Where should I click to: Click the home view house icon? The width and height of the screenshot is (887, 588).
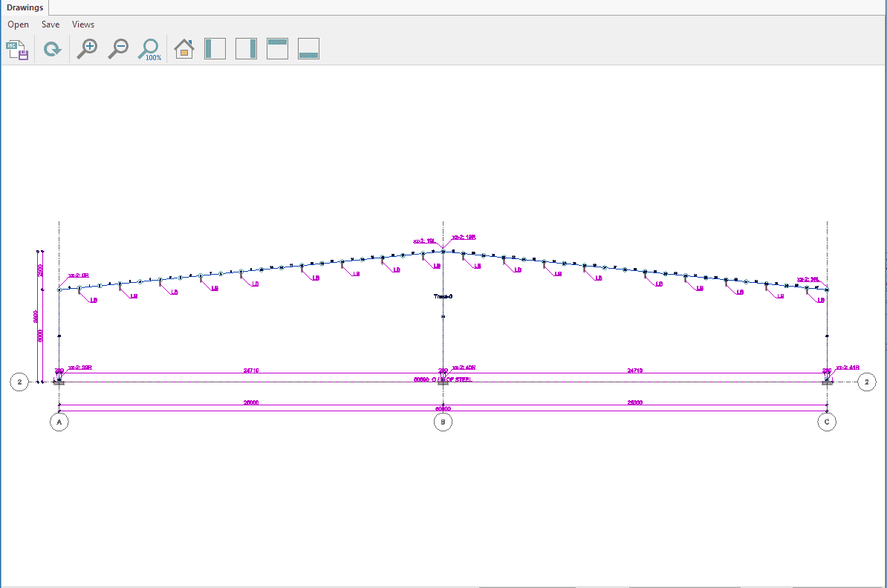point(183,50)
